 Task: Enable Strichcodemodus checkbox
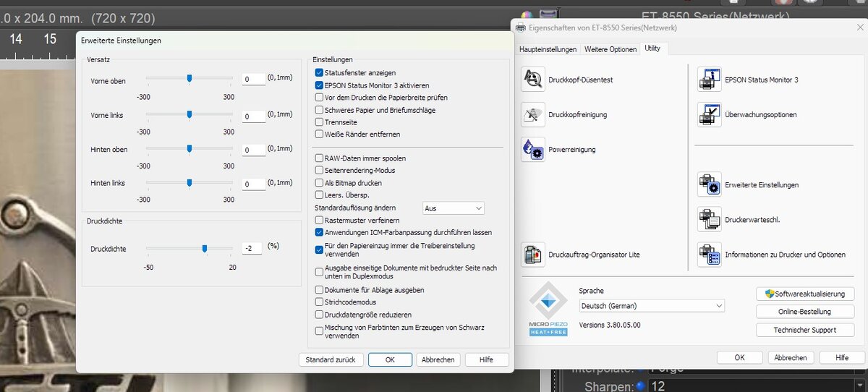(319, 302)
